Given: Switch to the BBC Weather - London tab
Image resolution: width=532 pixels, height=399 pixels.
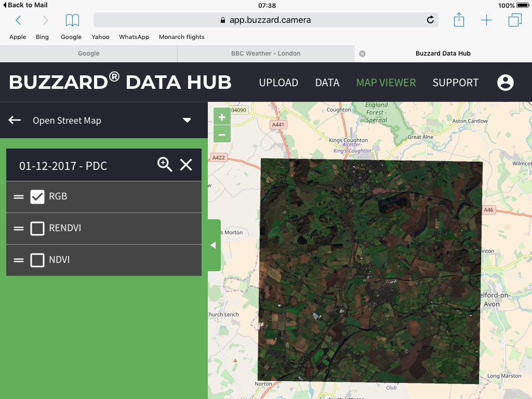Looking at the screenshot, I should point(266,54).
